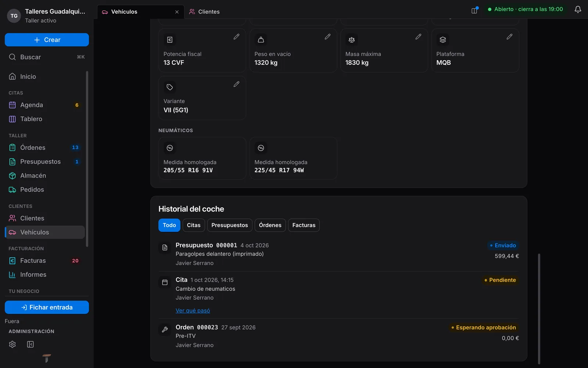
Task: Open Pedidos in sidebar
Action: coord(45,190)
